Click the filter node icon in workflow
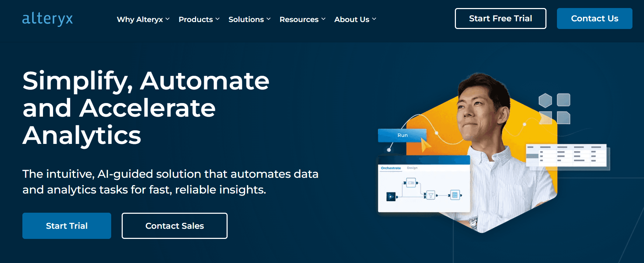644x263 pixels. (431, 196)
